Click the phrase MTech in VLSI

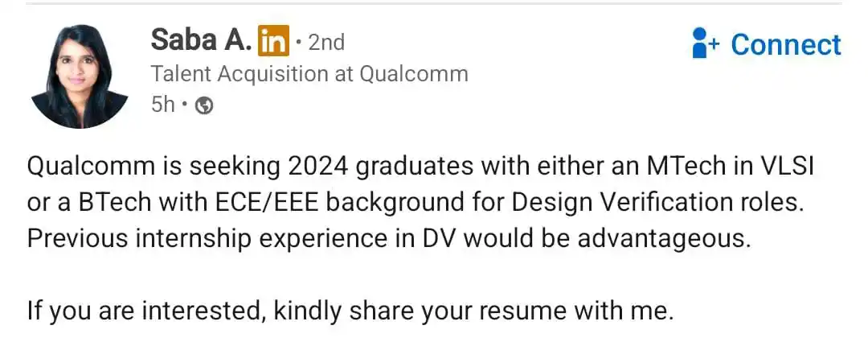(x=729, y=167)
